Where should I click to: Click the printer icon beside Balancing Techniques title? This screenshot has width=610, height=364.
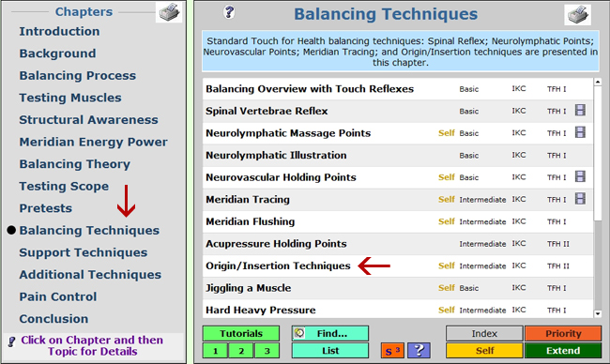click(x=578, y=15)
